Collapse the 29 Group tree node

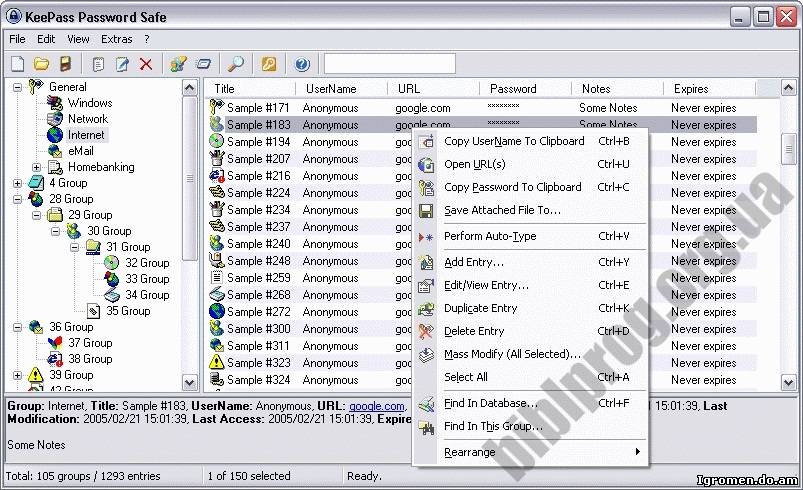click(x=36, y=216)
